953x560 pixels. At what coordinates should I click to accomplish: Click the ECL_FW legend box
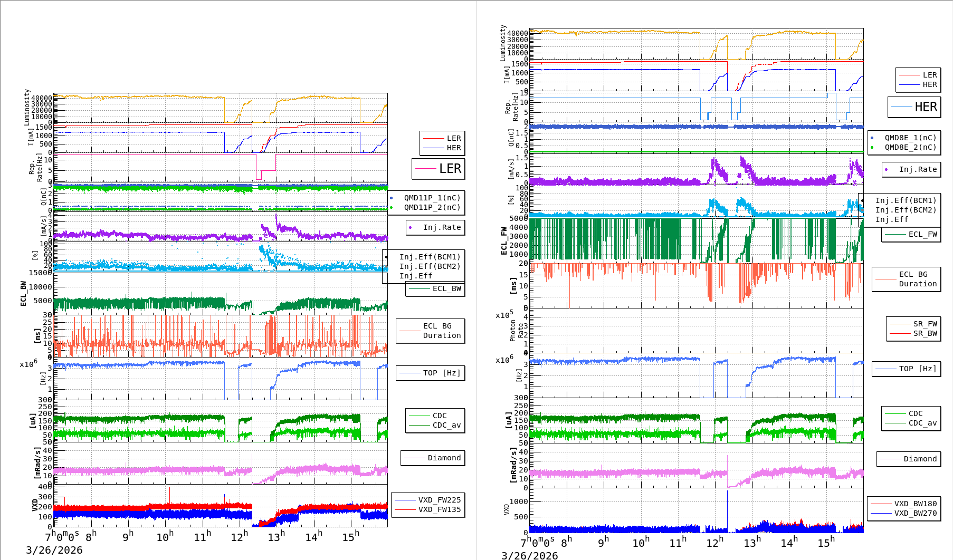pyautogui.click(x=911, y=235)
